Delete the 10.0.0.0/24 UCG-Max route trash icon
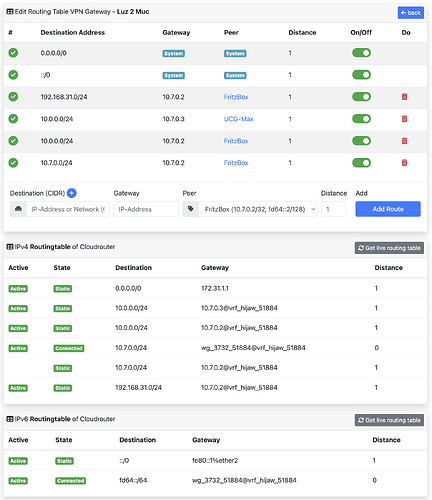The image size is (432, 500). coord(404,119)
